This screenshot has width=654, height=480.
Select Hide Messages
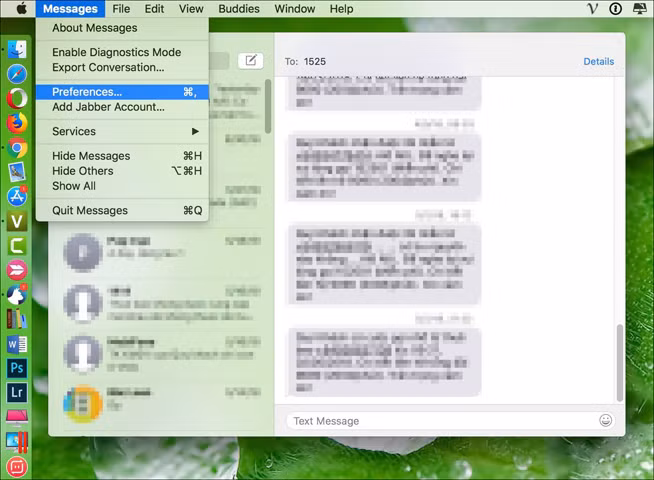click(x=122, y=156)
